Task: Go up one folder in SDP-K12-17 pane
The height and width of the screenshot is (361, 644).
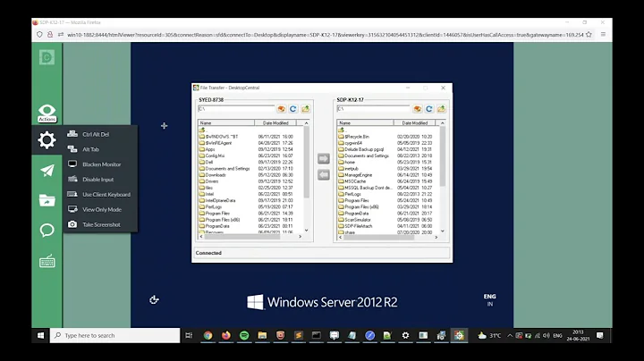Action: 441,109
